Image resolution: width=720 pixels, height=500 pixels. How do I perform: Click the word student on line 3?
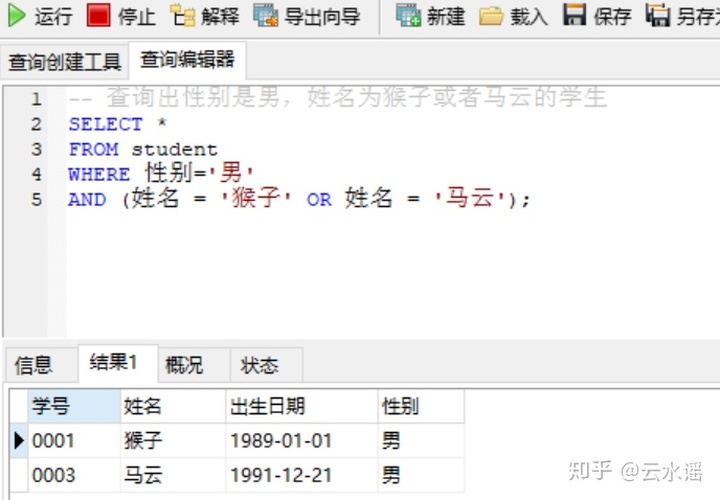pos(174,150)
